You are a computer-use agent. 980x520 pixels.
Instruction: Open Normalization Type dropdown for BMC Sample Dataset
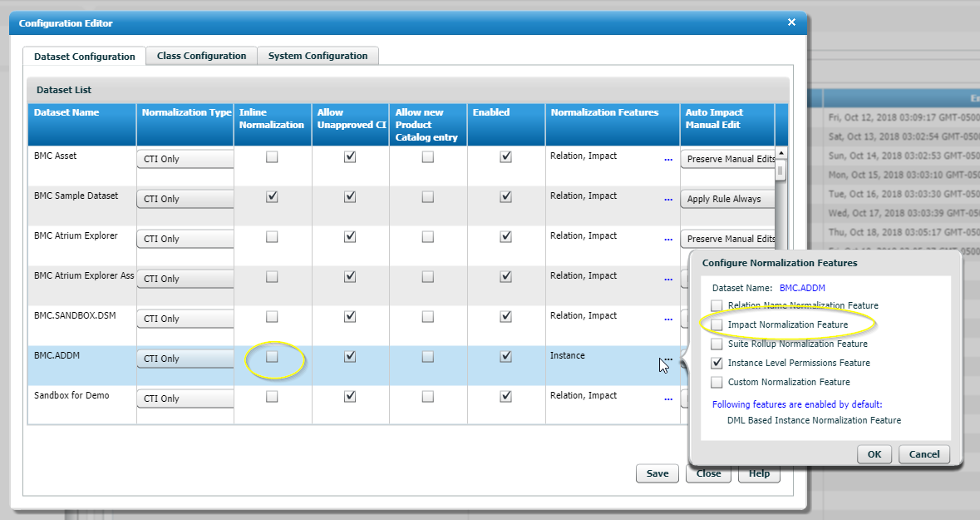click(185, 199)
